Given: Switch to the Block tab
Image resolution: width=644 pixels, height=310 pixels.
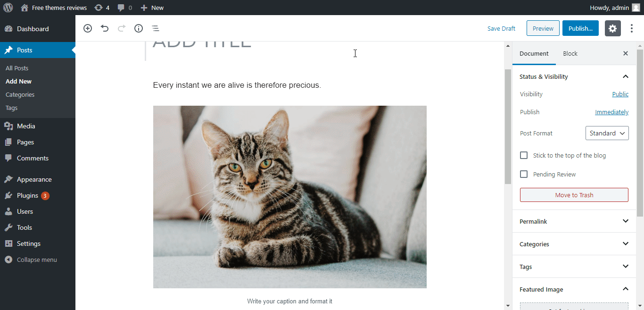Looking at the screenshot, I should [570, 53].
